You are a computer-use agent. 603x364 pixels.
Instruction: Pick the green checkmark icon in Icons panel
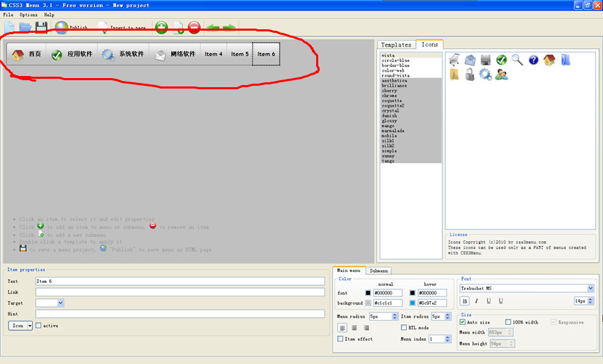click(502, 59)
